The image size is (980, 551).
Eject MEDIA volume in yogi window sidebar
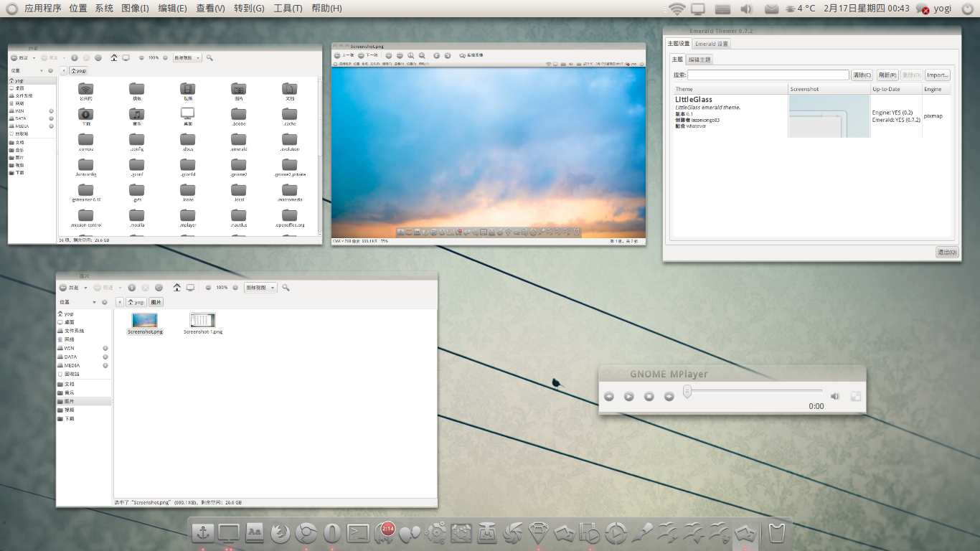coord(51,126)
